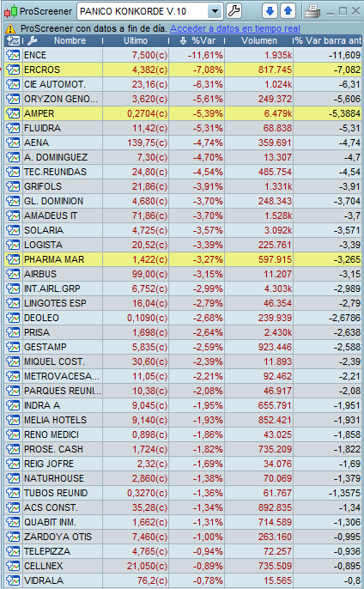Open ProScreener settings wrench button
364x589 pixels.
click(234, 11)
